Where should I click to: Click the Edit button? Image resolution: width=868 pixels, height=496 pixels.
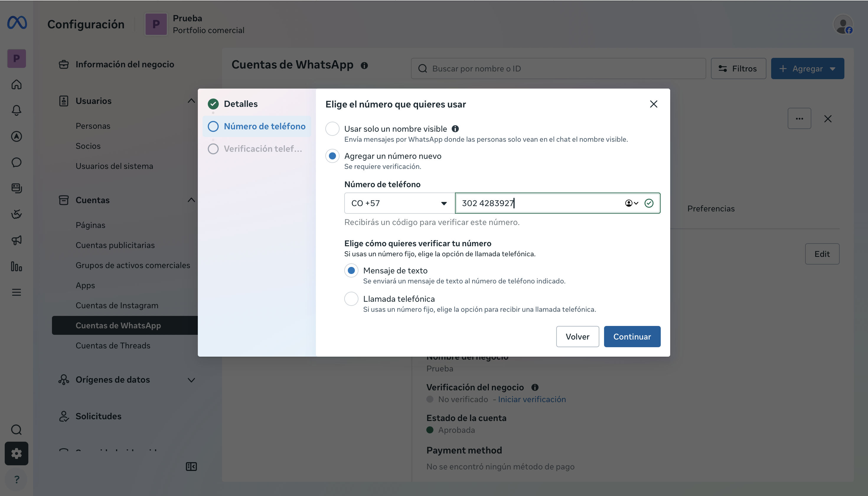pyautogui.click(x=822, y=254)
